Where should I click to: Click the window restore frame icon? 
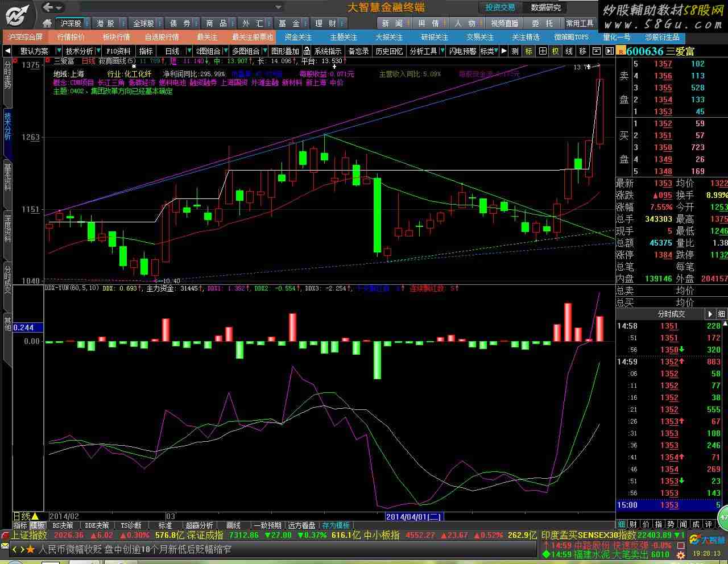point(597,51)
